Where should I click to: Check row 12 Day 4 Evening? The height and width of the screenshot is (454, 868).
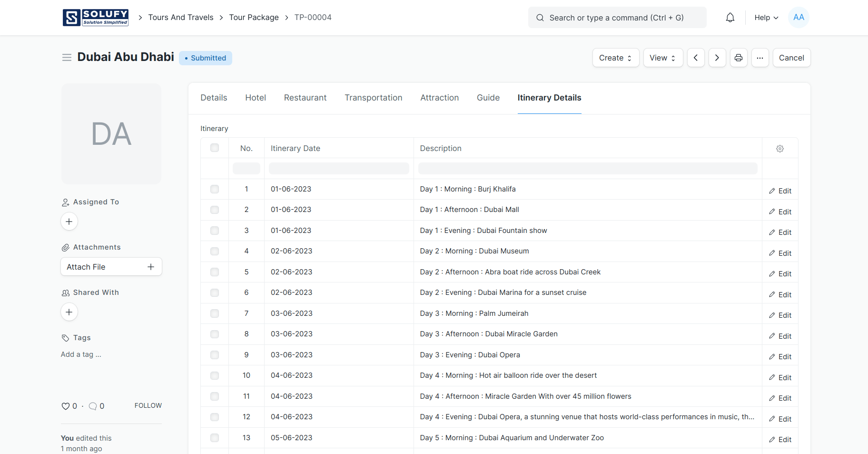(215, 417)
